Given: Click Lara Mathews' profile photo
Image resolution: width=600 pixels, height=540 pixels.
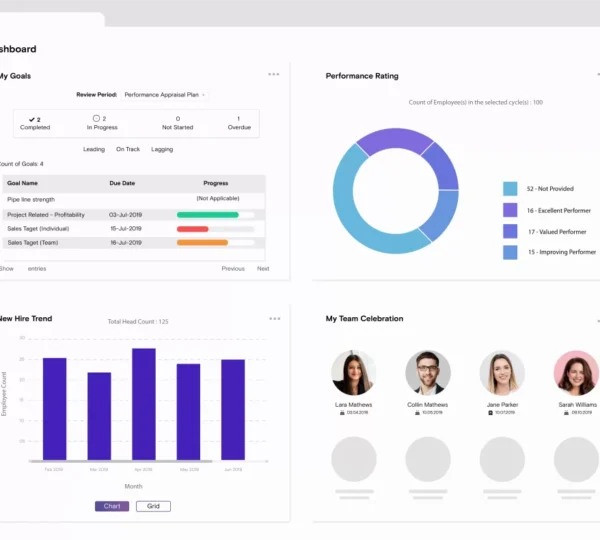Looking at the screenshot, I should coord(353,373).
